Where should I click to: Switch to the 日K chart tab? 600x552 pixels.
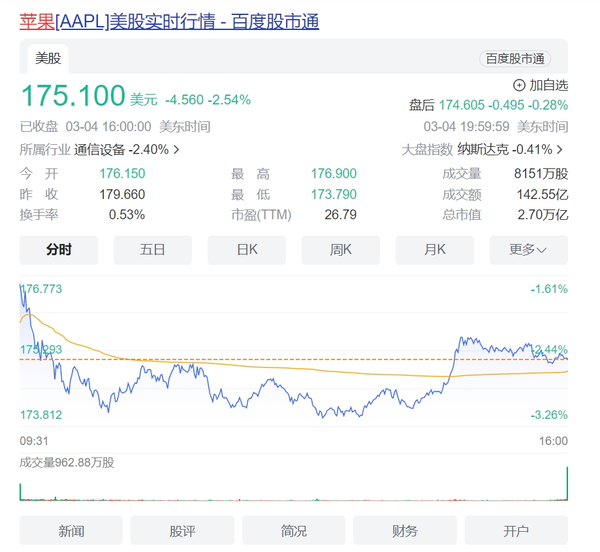point(246,250)
